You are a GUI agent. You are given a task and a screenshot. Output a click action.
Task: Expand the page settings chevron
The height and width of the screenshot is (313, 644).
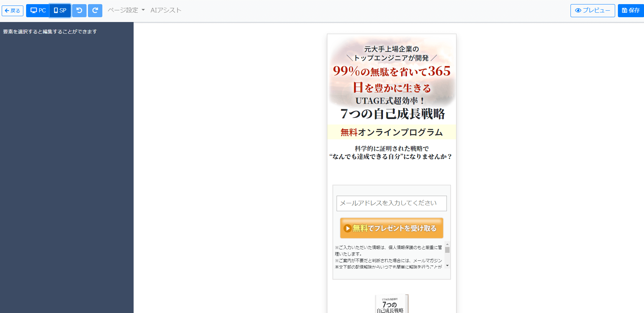click(x=144, y=10)
